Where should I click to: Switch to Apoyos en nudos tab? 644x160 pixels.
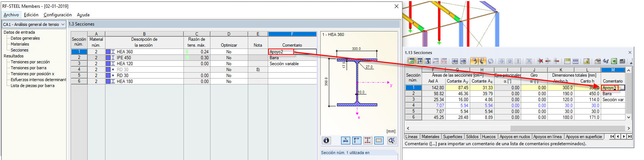click(x=515, y=137)
